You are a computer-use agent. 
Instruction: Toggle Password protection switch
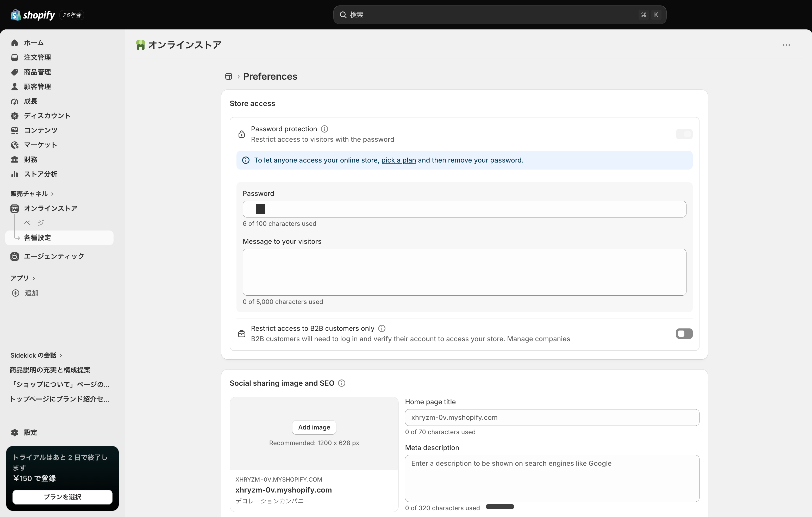684,134
